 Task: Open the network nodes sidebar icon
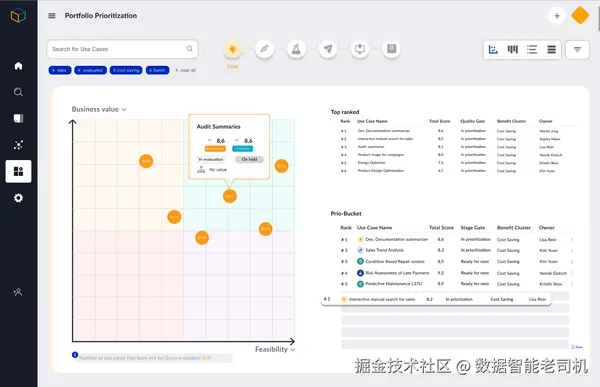[x=18, y=145]
